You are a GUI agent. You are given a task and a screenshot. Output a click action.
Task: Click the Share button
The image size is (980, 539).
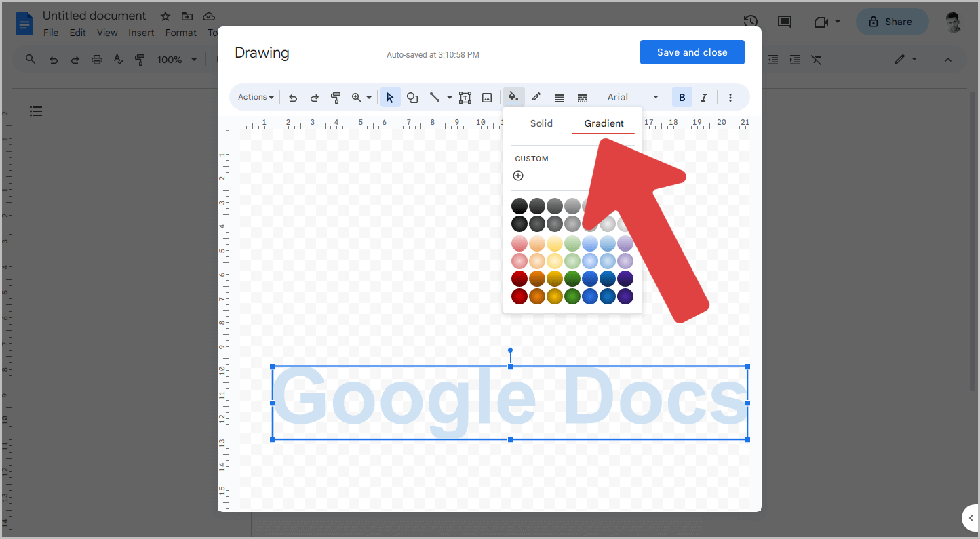click(893, 22)
